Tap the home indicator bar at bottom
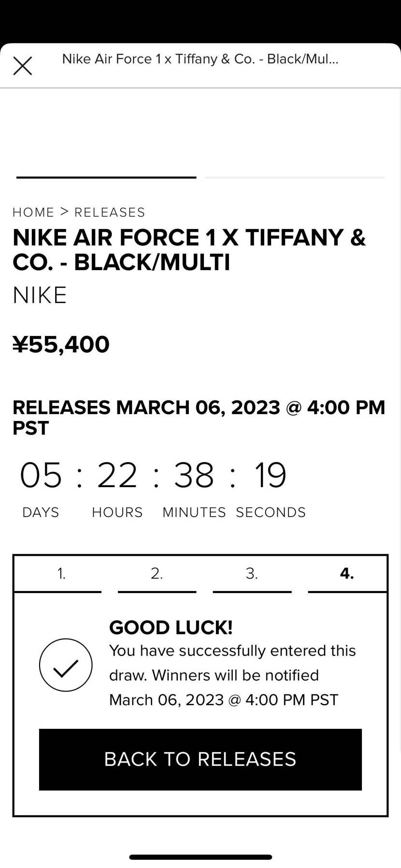 [200, 857]
